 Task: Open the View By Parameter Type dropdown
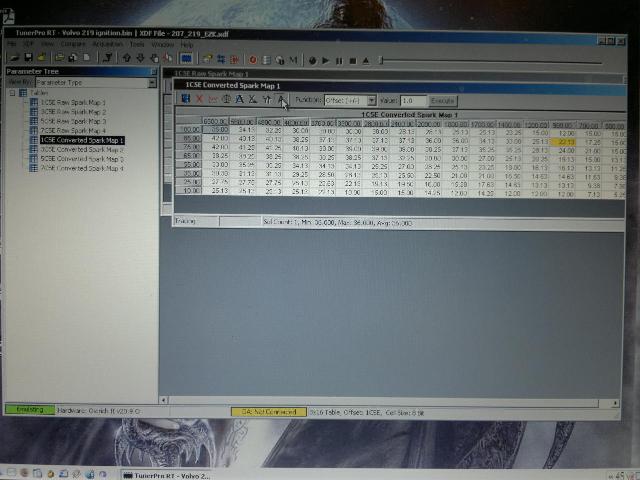(151, 83)
